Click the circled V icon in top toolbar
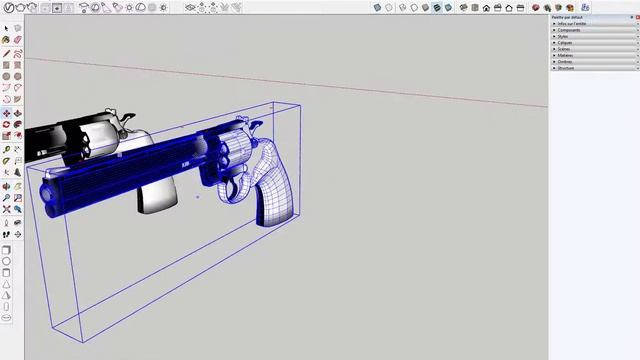 click(x=9, y=7)
